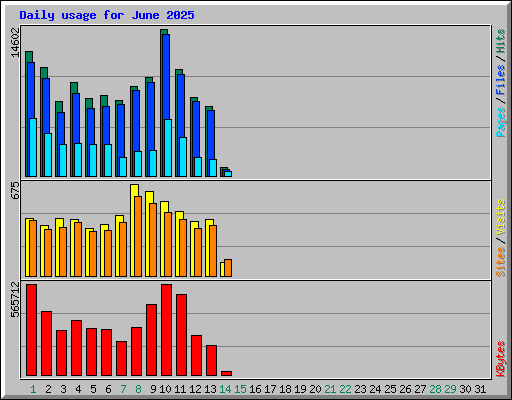Click the day label 2

click(x=48, y=389)
